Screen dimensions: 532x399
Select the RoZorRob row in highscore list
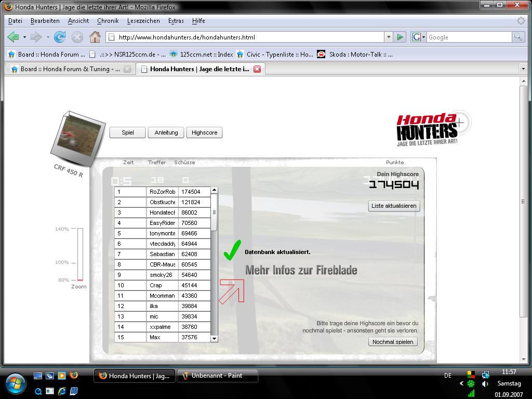163,192
